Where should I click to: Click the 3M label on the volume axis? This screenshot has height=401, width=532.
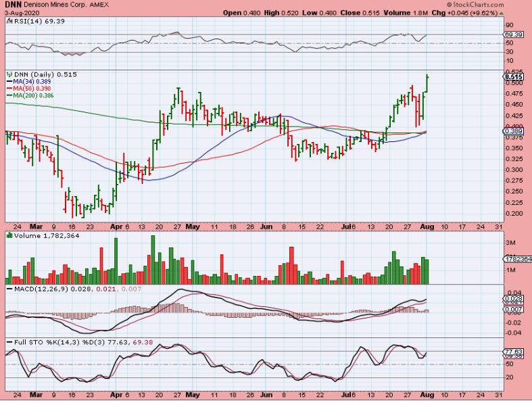tap(510, 243)
